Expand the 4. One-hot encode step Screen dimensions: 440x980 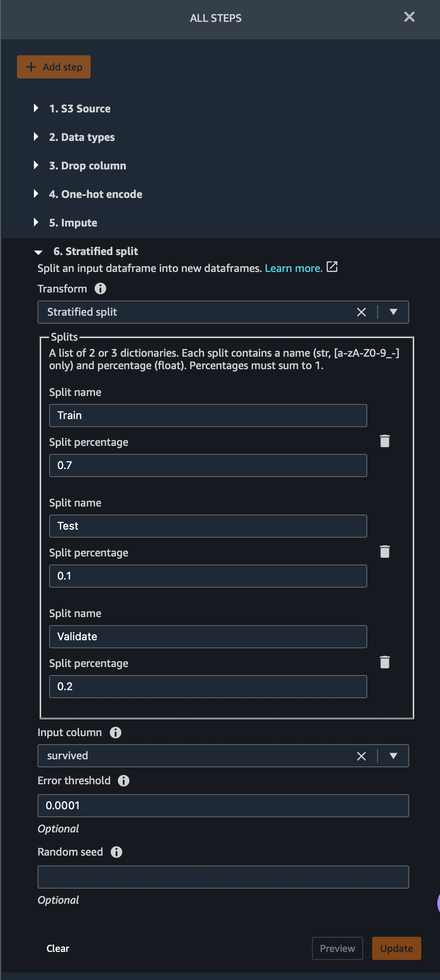88,194
